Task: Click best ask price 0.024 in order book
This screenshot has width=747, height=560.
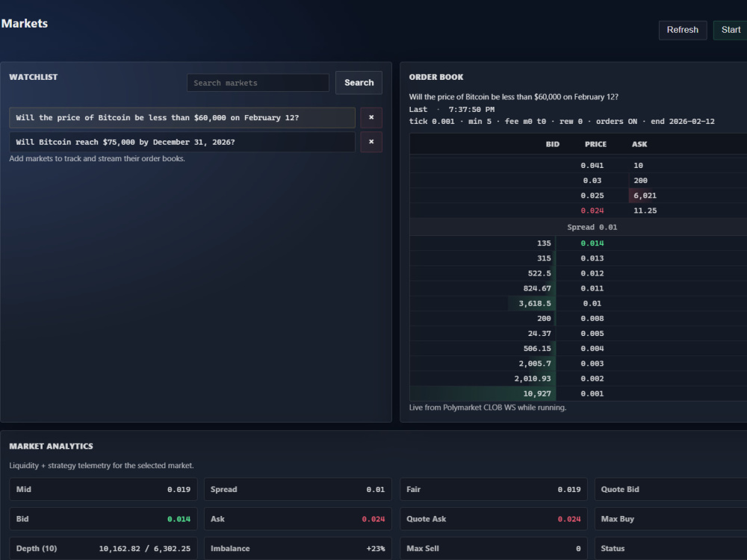Action: tap(592, 211)
